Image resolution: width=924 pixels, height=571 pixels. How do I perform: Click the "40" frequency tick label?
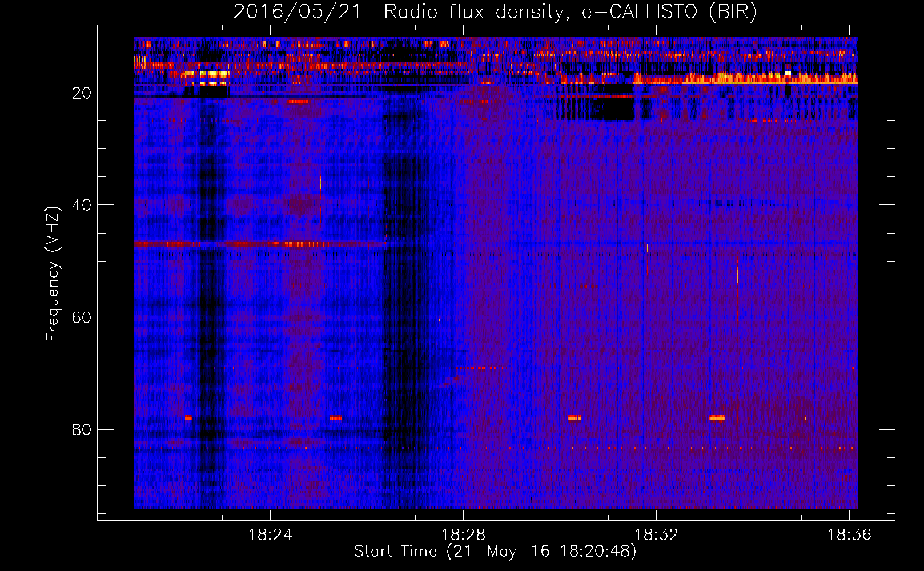coord(82,205)
